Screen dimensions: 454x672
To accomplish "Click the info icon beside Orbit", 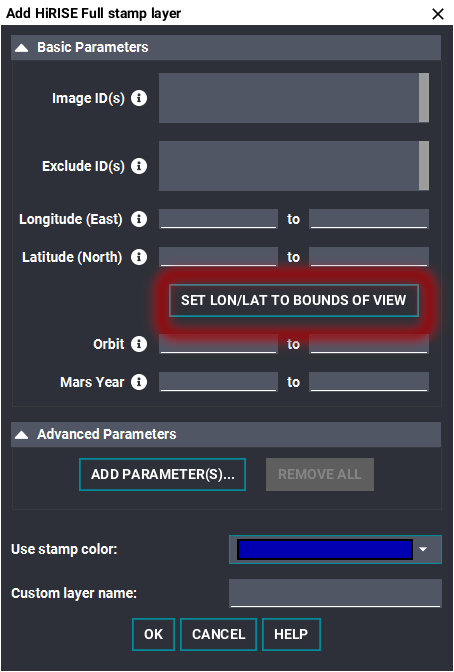I will coord(138,344).
